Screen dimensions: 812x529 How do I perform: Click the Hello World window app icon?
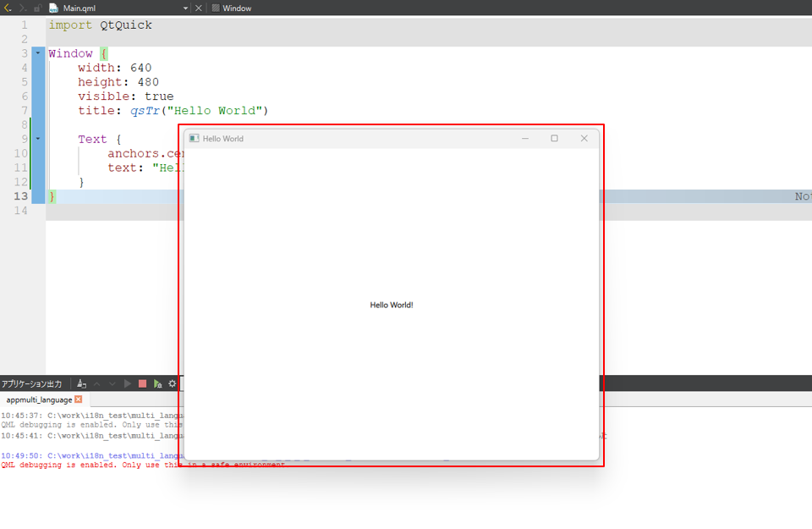coord(194,138)
